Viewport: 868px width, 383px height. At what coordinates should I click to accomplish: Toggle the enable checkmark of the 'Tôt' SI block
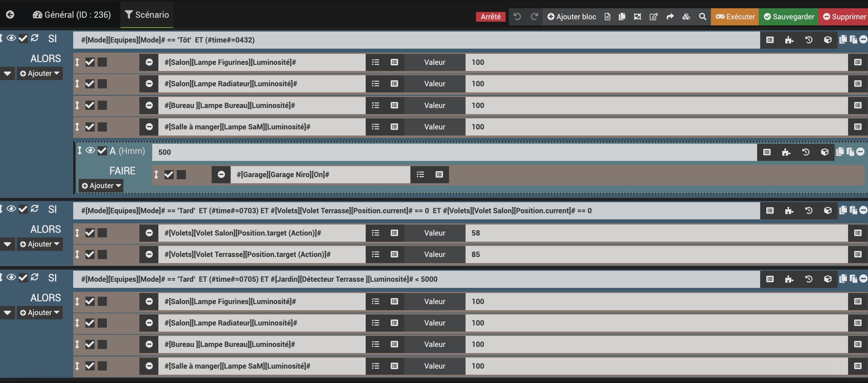coord(23,38)
